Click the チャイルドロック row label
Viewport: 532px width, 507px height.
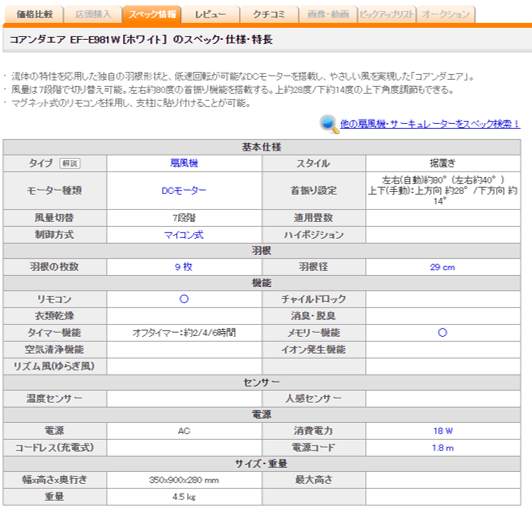[x=314, y=299]
